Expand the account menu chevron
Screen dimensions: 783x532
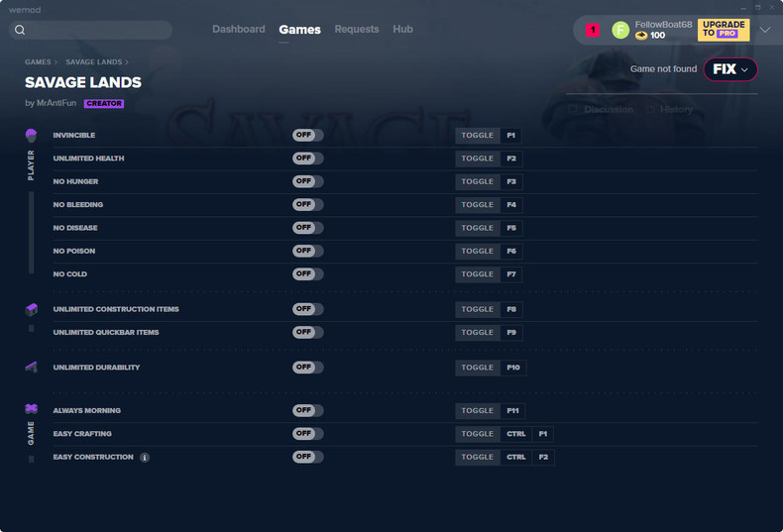pyautogui.click(x=765, y=30)
